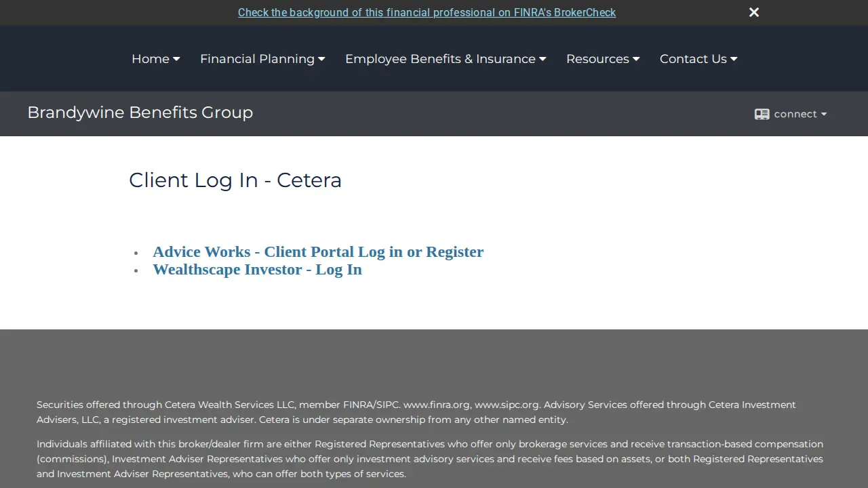Open Advice Works Client Portal login link
Screen dimensions: 868x488
tap(318, 251)
